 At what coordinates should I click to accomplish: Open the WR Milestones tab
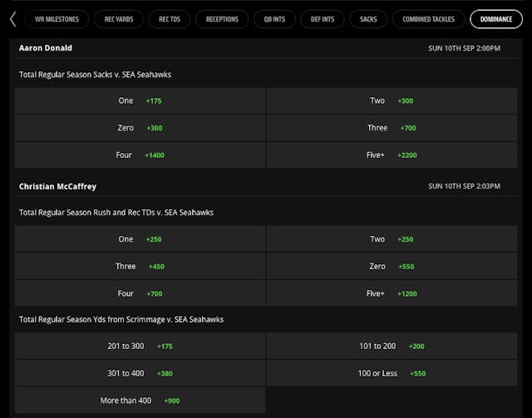click(57, 19)
